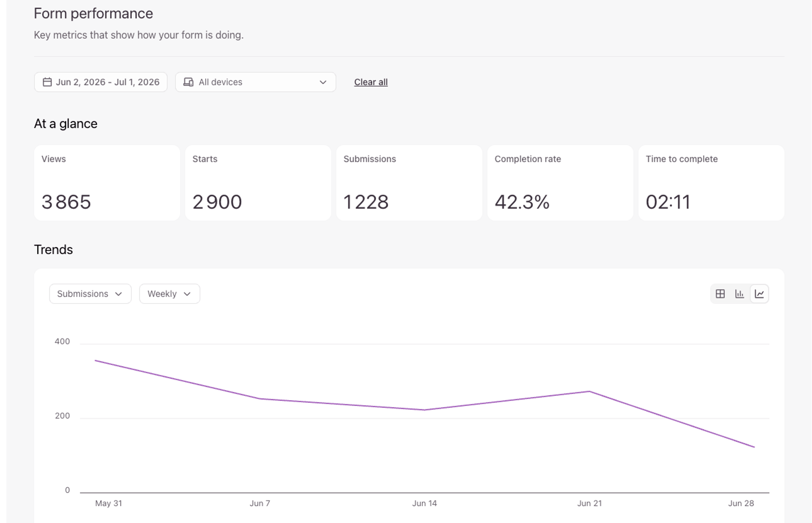The width and height of the screenshot is (812, 523).
Task: Click the Jun 21 peak on trend line
Action: (590, 392)
